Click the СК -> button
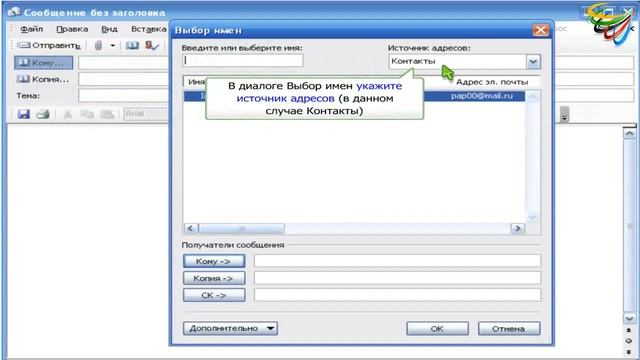The image size is (640, 360). tap(214, 295)
